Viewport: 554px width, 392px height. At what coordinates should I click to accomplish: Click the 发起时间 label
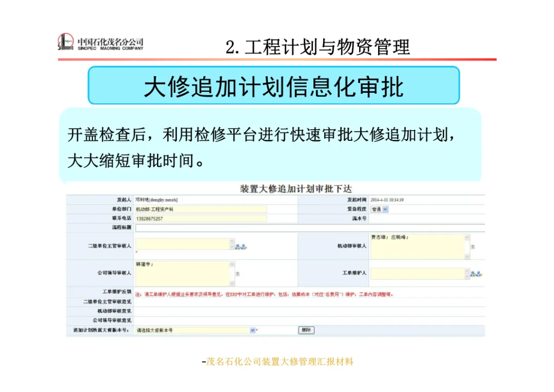coord(357,200)
